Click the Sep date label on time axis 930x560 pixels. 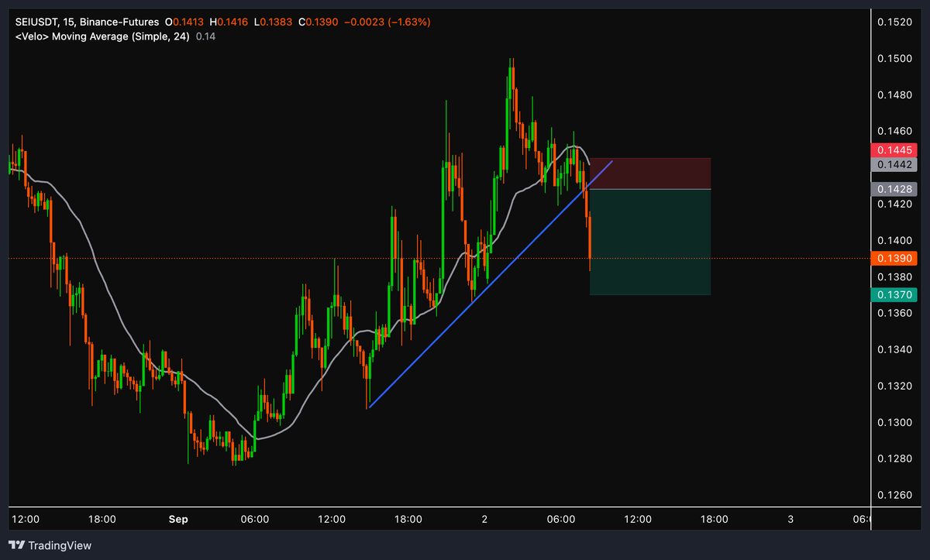pyautogui.click(x=178, y=519)
